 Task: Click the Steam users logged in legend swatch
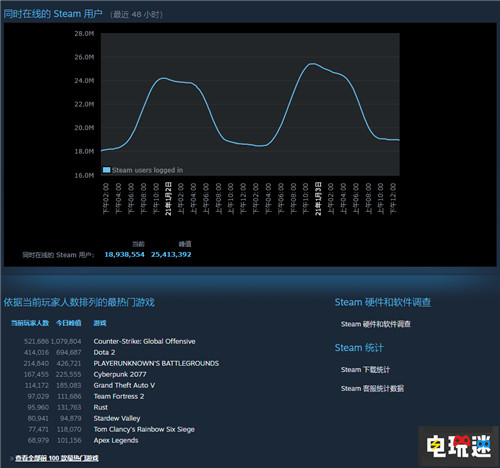[x=106, y=170]
